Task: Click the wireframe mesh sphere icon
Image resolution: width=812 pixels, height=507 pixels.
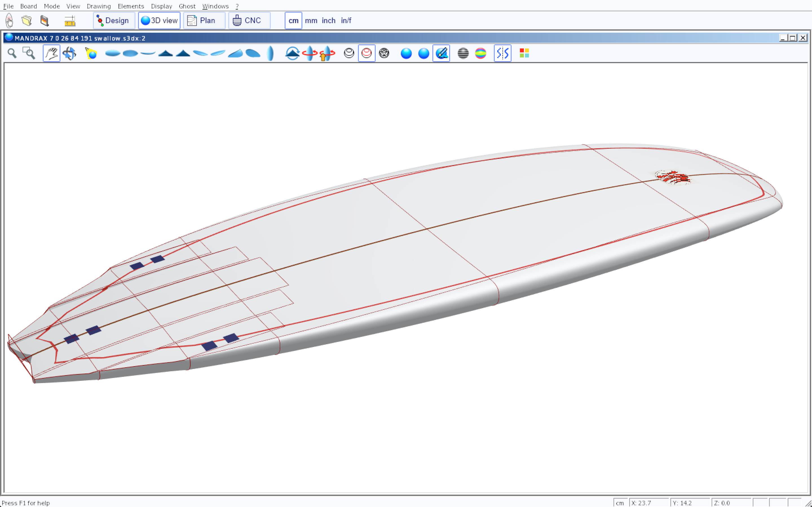Action: [384, 53]
